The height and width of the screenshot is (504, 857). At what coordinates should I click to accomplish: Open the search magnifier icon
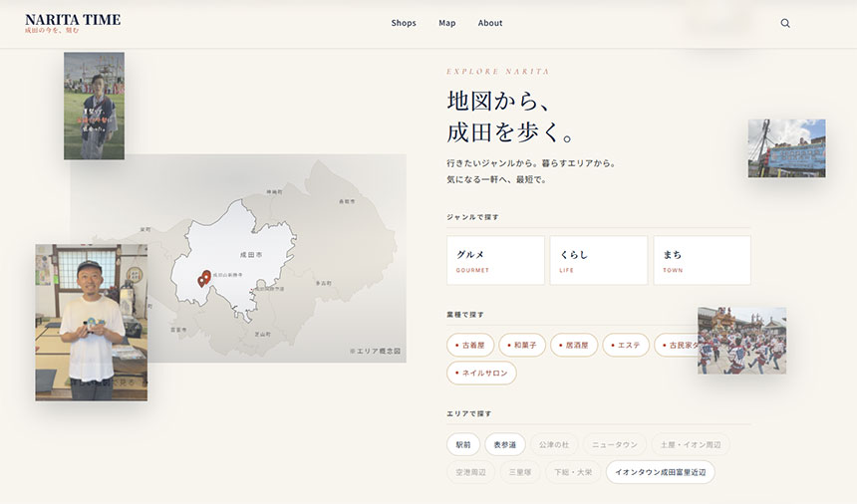(785, 23)
